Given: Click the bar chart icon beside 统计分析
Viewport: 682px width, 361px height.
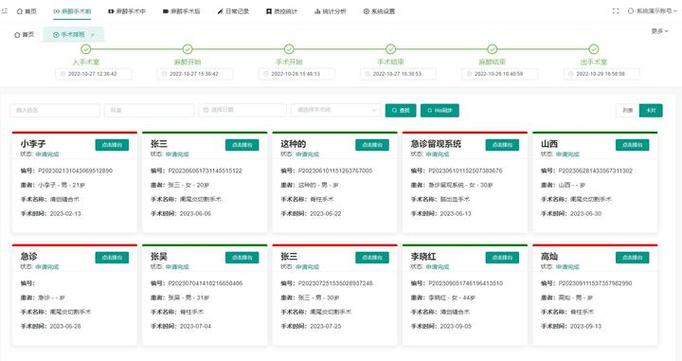Looking at the screenshot, I should (x=318, y=11).
